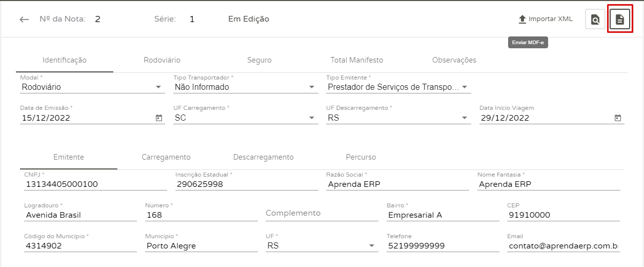Expand the Modal dropdown
The width and height of the screenshot is (644, 267).
158,87
